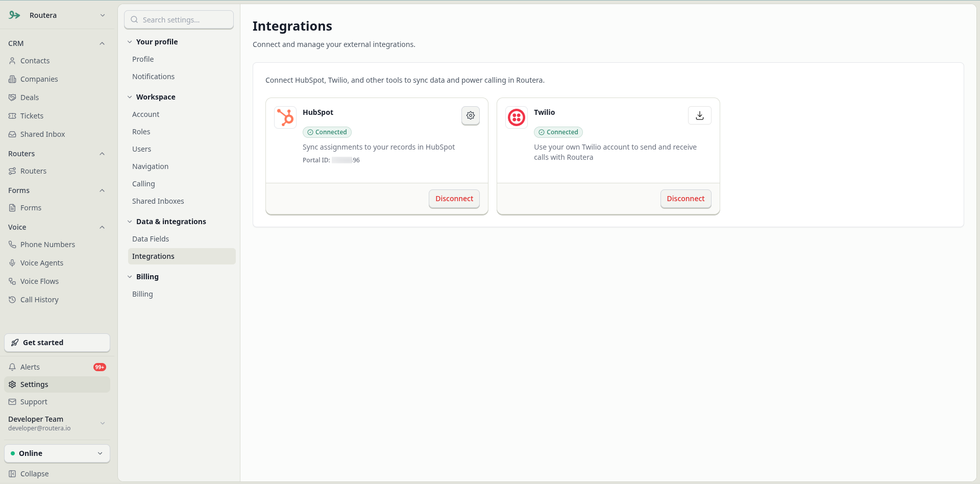Open Calling settings

[182, 184]
